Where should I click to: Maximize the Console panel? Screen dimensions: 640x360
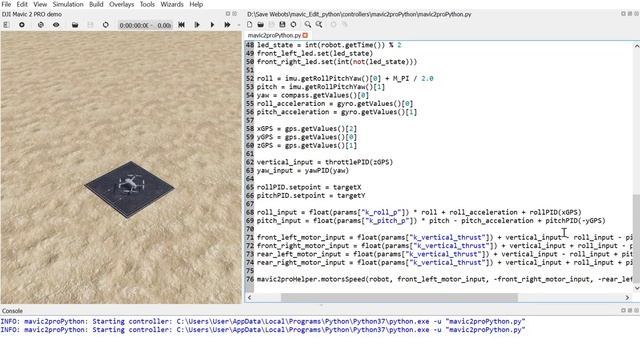point(623,311)
